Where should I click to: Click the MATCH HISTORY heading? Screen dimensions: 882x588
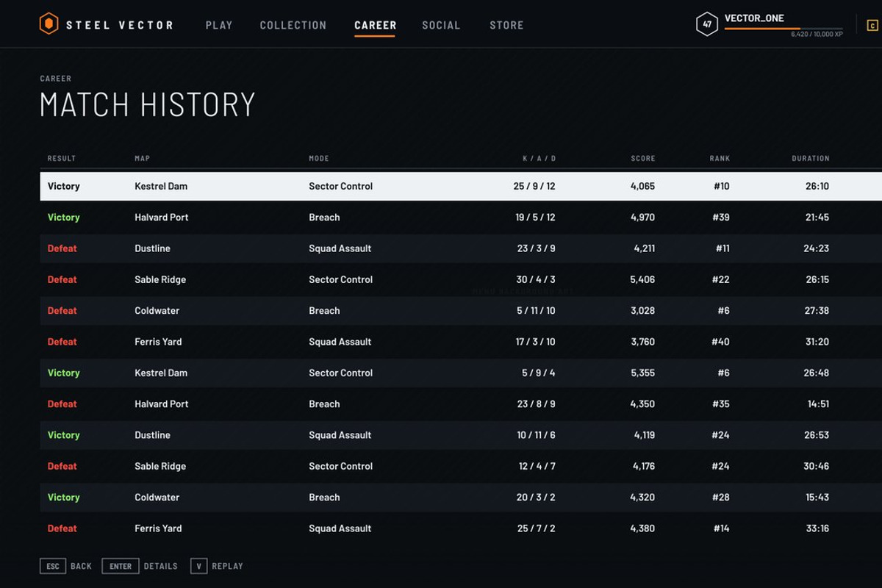[x=148, y=104]
